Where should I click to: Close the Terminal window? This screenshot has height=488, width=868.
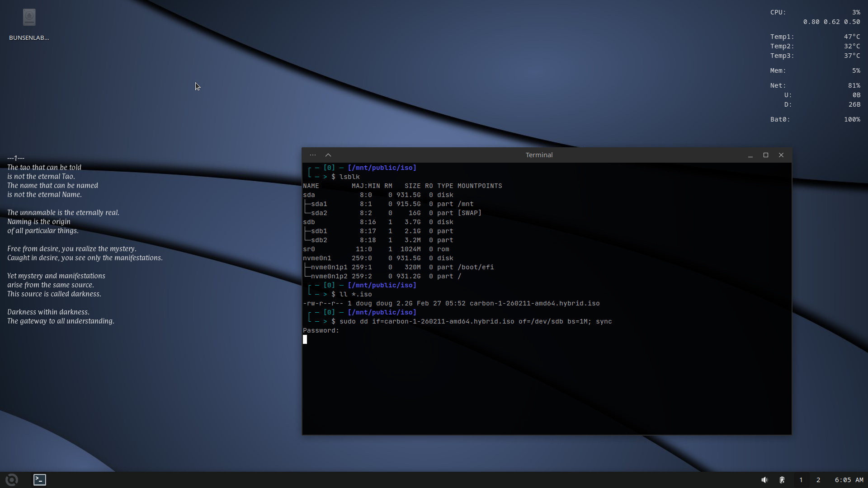tap(781, 155)
